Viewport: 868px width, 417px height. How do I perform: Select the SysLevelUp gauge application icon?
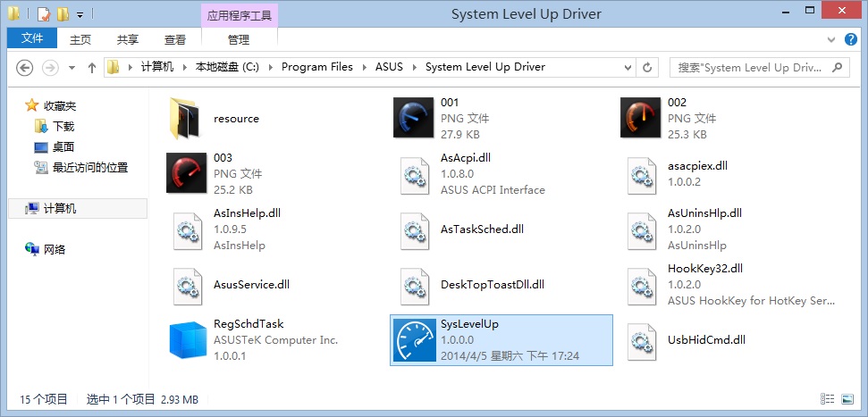click(413, 339)
